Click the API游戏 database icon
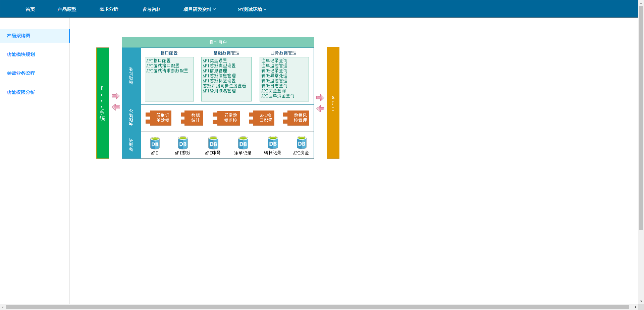 pos(183,143)
